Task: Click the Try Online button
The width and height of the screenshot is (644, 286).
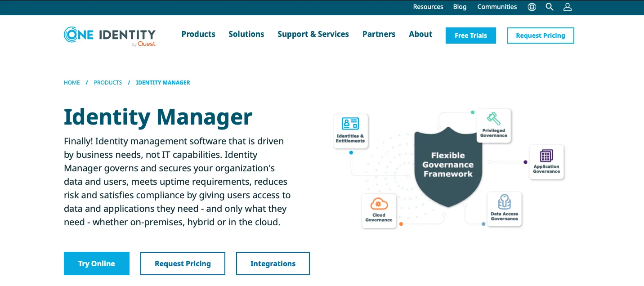Action: [x=97, y=264]
